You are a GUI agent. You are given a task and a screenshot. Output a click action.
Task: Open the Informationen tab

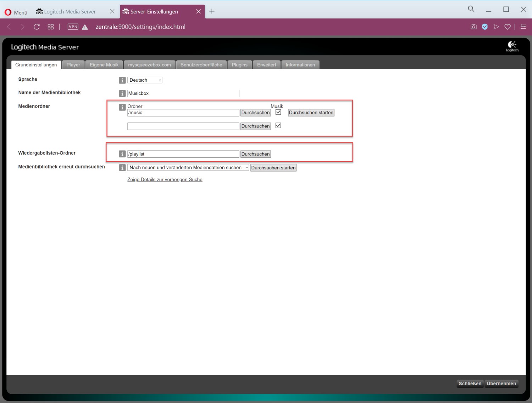coord(300,65)
